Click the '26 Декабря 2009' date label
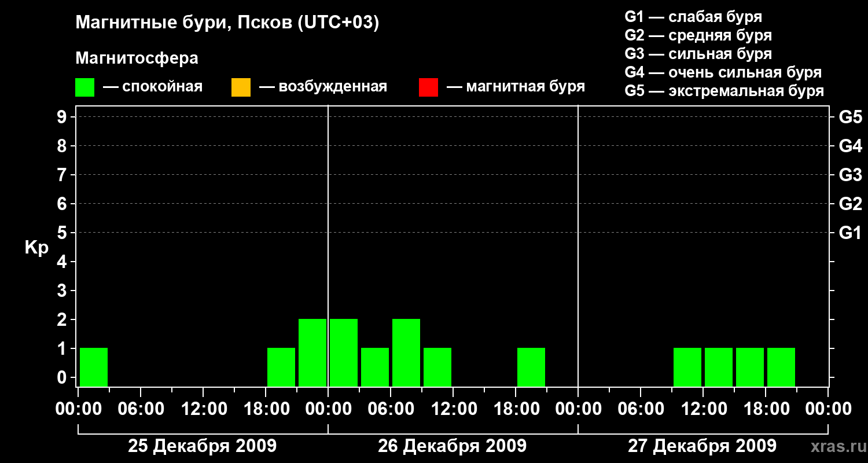This screenshot has height=463, width=868. click(x=452, y=446)
